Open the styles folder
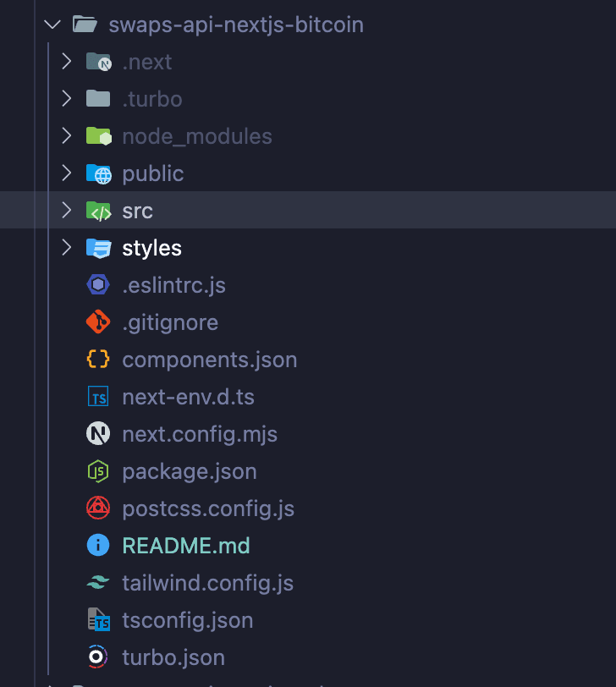The image size is (616, 687). coord(151,248)
